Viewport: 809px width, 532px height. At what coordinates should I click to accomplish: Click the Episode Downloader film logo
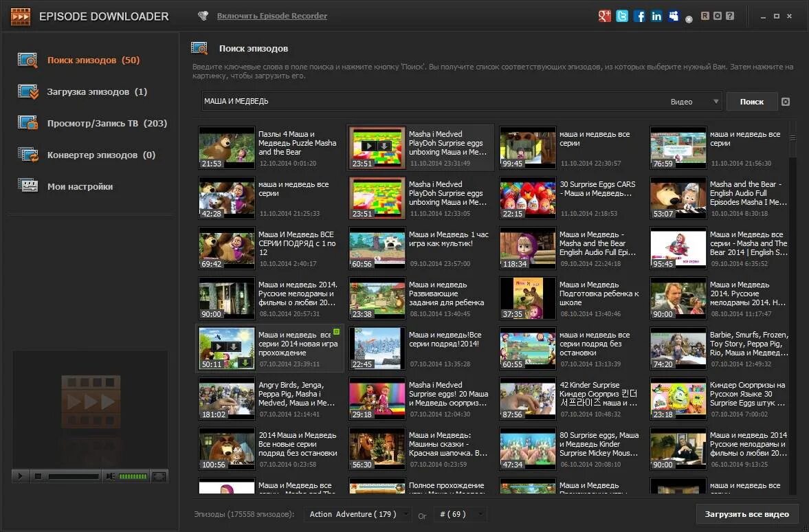coord(20,16)
